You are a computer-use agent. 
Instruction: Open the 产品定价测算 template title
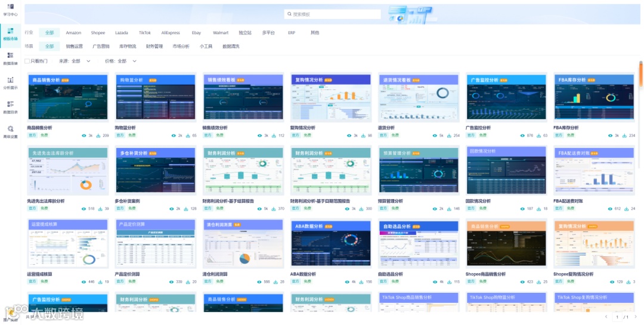pos(128,274)
